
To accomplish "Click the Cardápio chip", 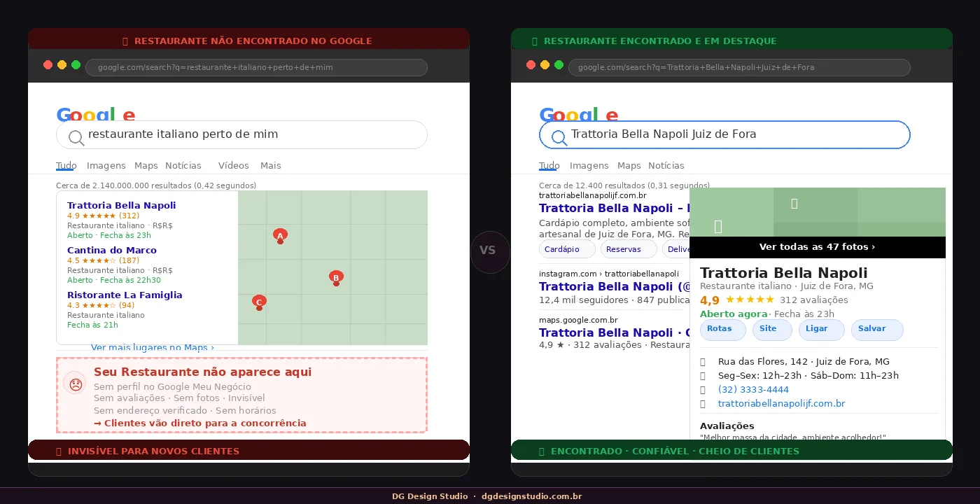I will [x=567, y=249].
